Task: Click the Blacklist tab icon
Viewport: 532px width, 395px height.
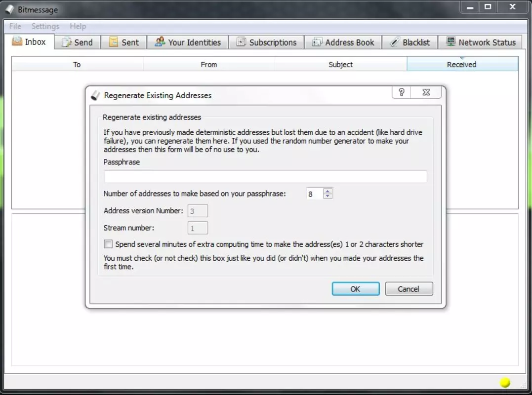Action: pyautogui.click(x=395, y=41)
